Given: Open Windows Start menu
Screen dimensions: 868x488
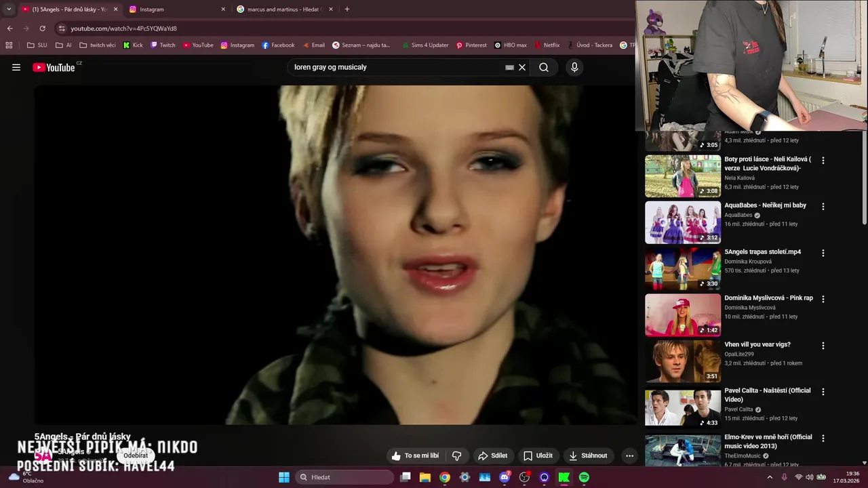Looking at the screenshot, I should [x=284, y=477].
